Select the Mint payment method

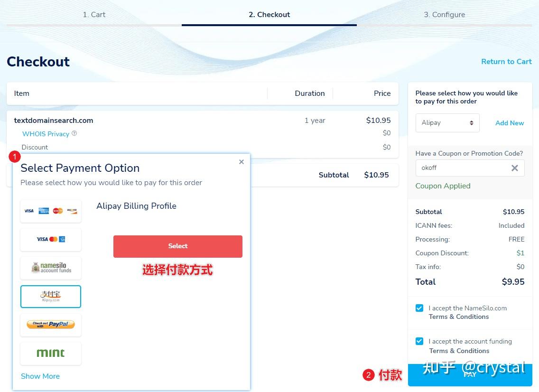(51, 353)
